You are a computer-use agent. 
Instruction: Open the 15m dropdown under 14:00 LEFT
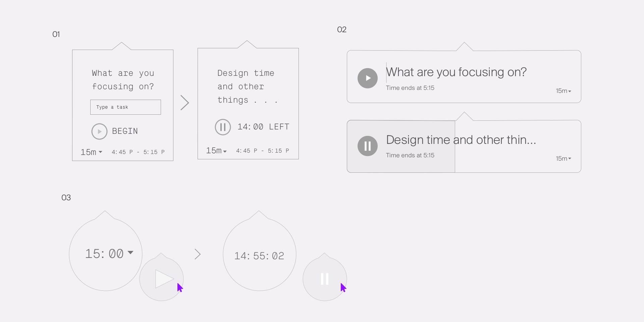tap(216, 151)
